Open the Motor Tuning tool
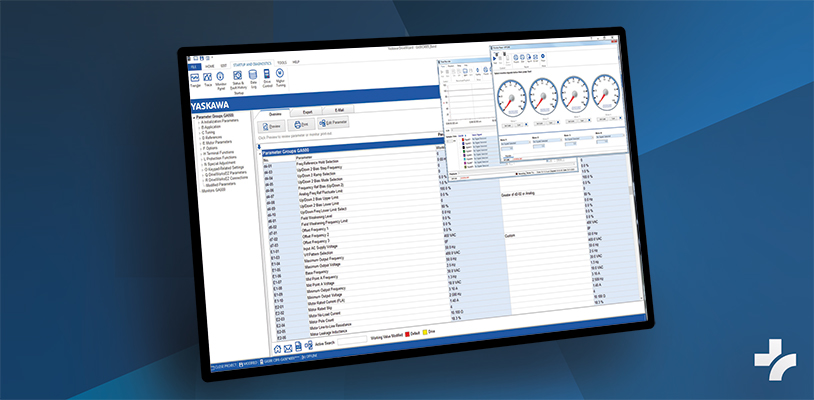Viewport: 814px width, 400px height. [280, 76]
